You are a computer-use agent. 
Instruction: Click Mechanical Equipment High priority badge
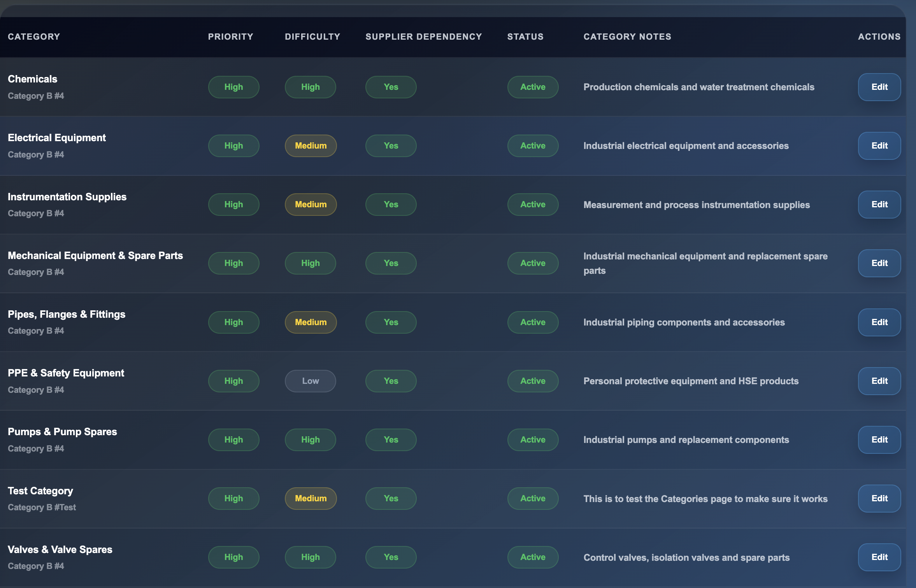click(x=233, y=263)
